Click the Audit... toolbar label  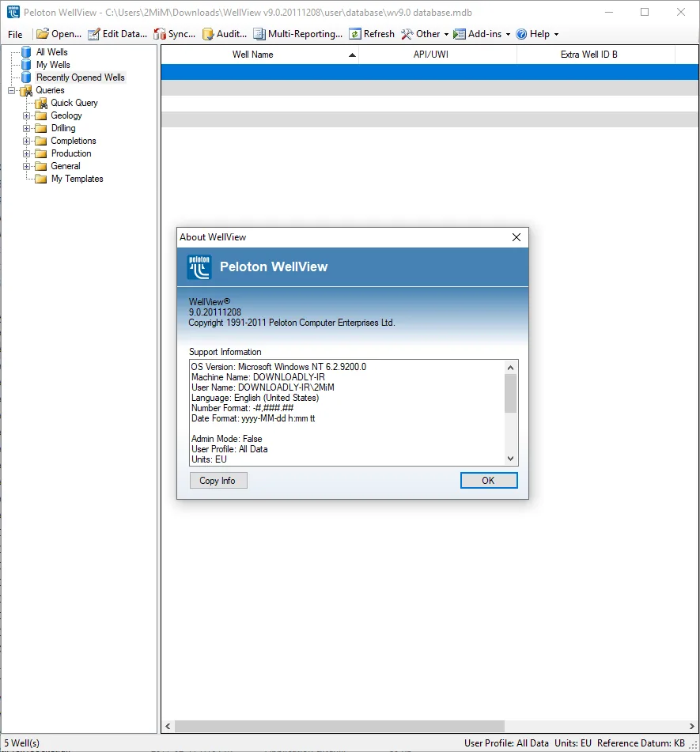[x=232, y=33]
